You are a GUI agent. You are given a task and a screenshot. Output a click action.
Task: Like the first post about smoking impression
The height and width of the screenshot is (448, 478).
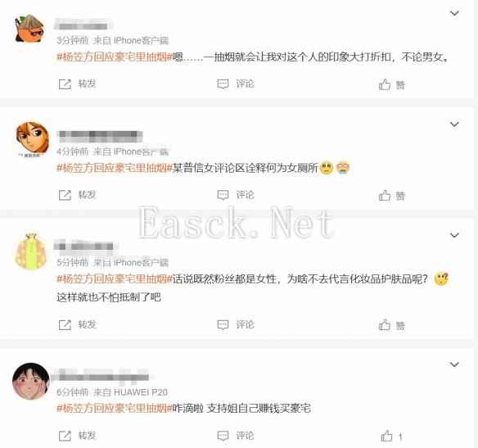coord(385,84)
